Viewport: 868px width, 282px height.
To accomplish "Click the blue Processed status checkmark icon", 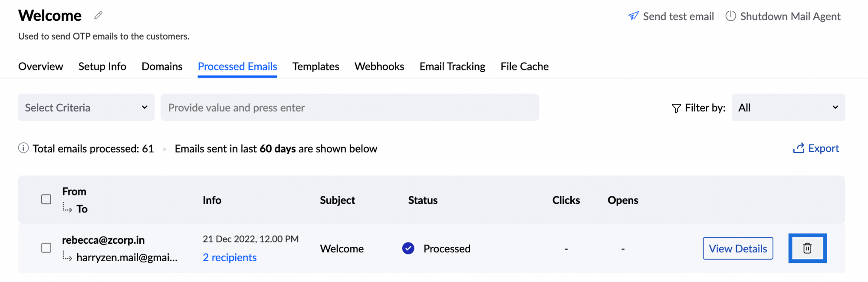I will [408, 248].
